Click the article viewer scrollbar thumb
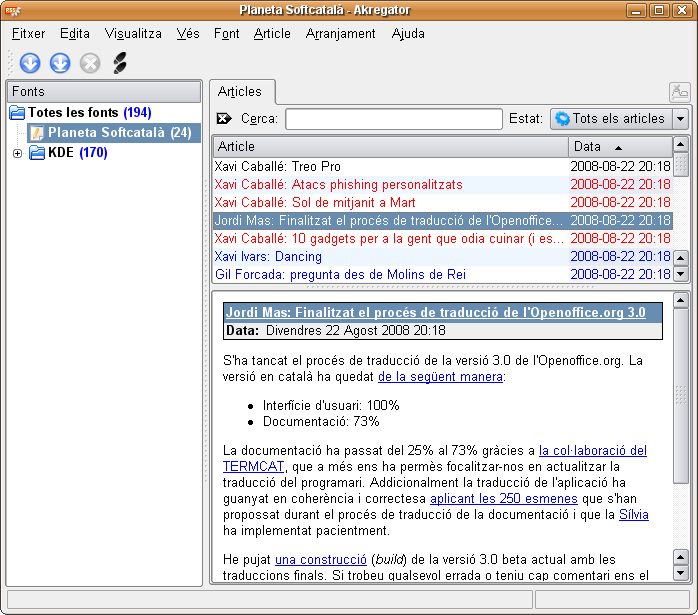The width and height of the screenshot is (698, 615). click(x=681, y=396)
